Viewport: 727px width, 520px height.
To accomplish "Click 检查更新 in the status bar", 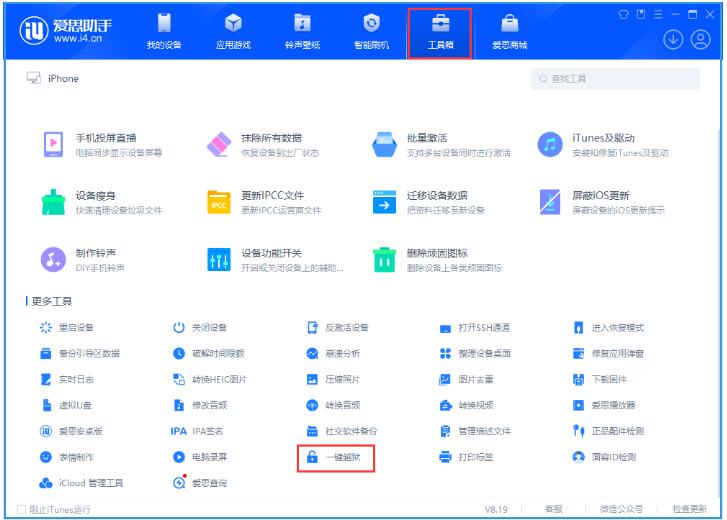I will [x=689, y=510].
